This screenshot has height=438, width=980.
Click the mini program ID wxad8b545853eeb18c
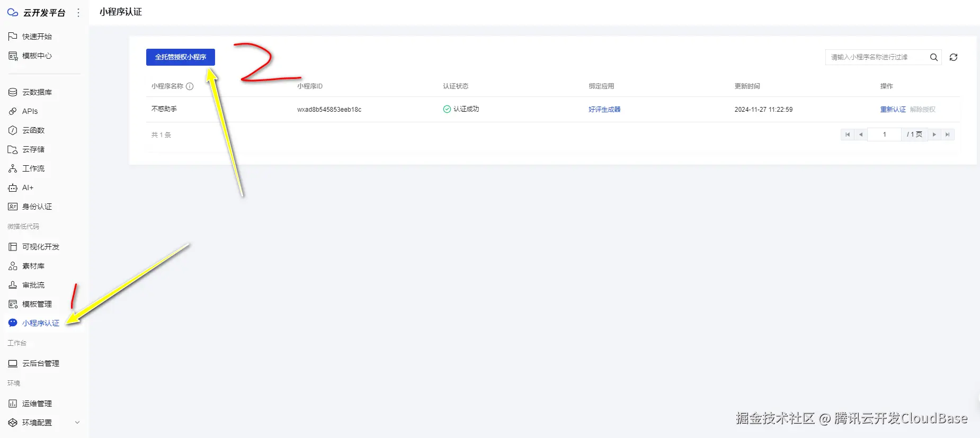329,110
